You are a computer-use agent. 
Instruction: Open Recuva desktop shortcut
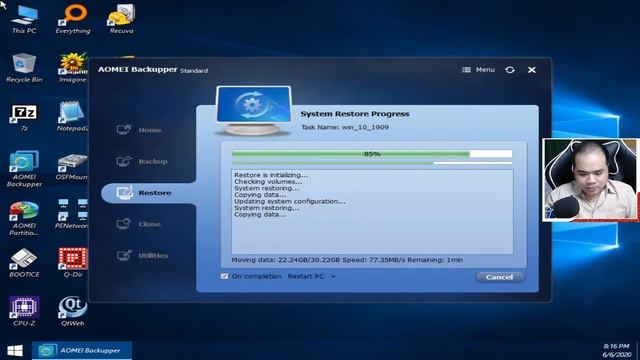point(121,19)
